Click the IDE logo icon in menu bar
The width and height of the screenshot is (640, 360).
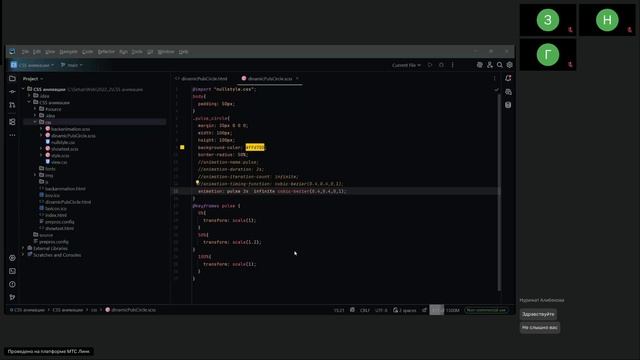click(12, 51)
